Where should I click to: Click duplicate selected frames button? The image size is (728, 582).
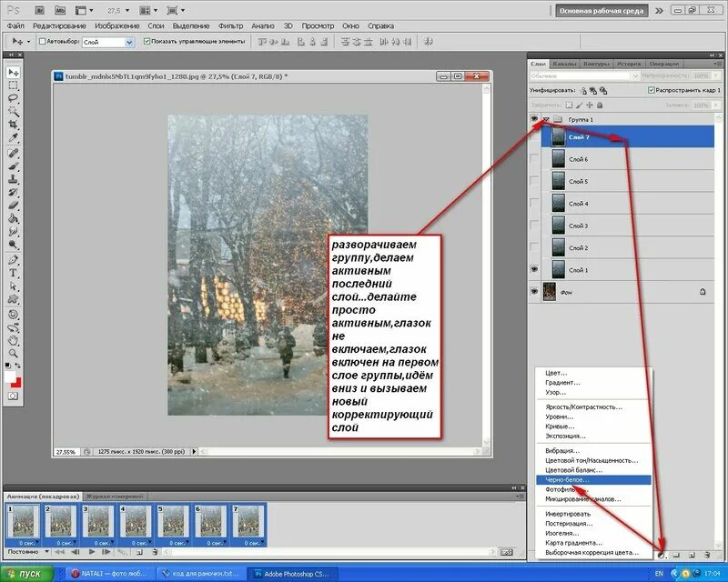[x=139, y=552]
